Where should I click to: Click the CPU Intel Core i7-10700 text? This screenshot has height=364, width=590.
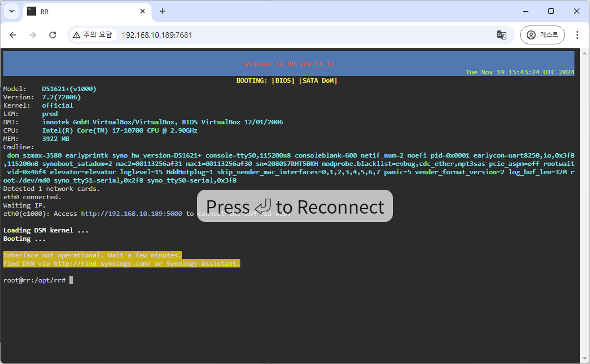click(120, 130)
